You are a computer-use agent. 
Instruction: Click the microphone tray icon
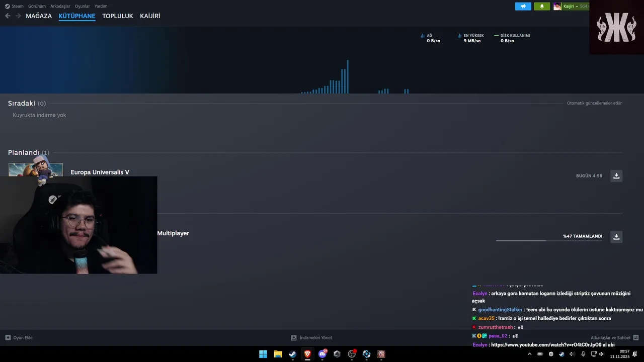583,354
